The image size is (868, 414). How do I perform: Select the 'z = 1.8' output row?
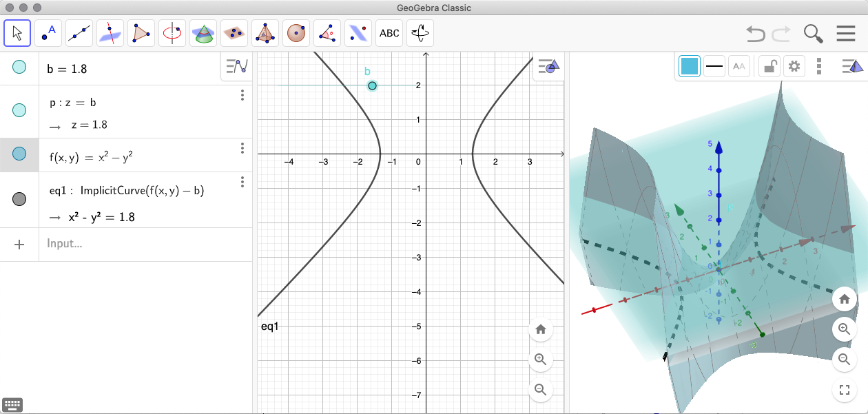(x=89, y=125)
